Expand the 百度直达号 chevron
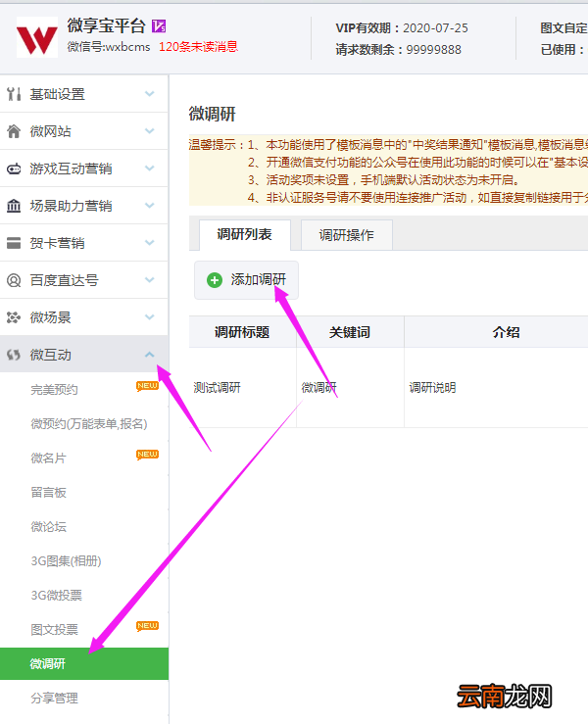 click(149, 280)
